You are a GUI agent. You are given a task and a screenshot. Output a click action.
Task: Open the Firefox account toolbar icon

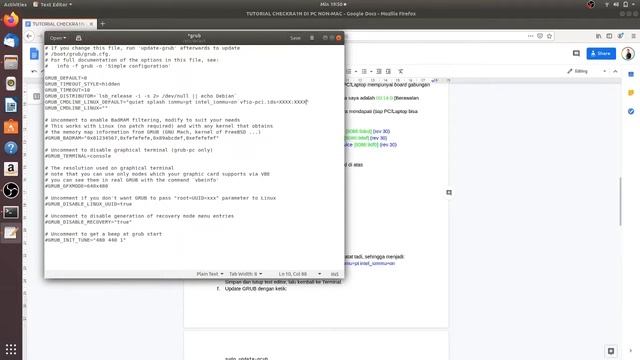(620, 36)
